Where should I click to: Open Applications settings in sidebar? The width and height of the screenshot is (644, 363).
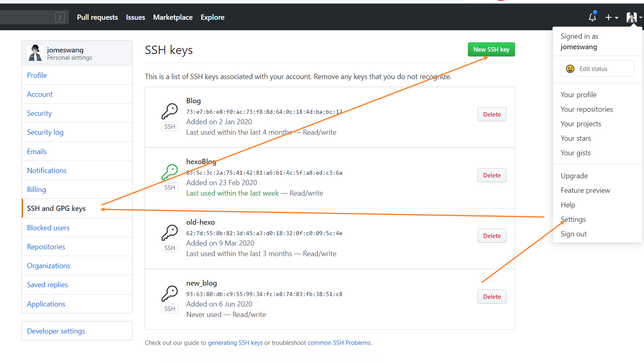[77, 304]
